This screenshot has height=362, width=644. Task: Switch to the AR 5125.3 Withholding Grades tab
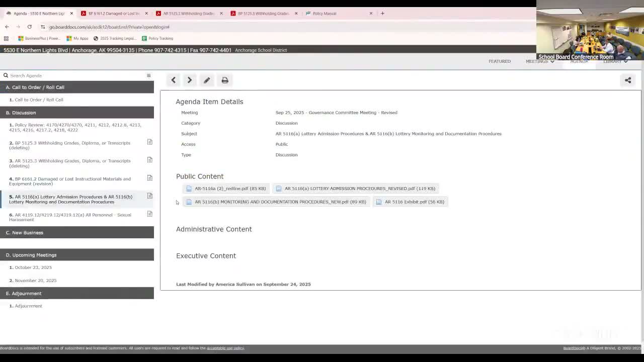click(189, 14)
